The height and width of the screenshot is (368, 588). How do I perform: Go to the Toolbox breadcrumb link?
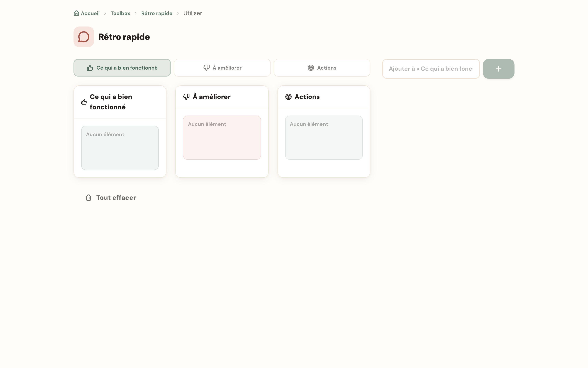point(121,13)
